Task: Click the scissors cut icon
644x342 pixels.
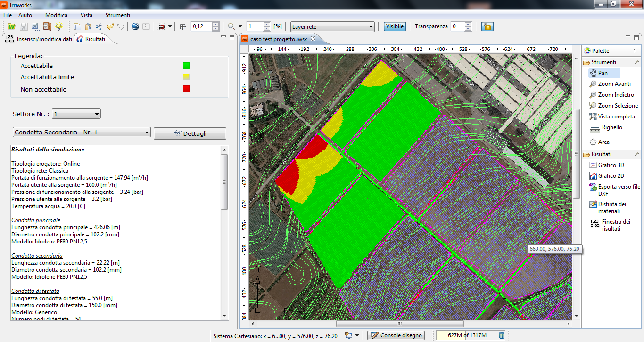Action: tap(99, 27)
